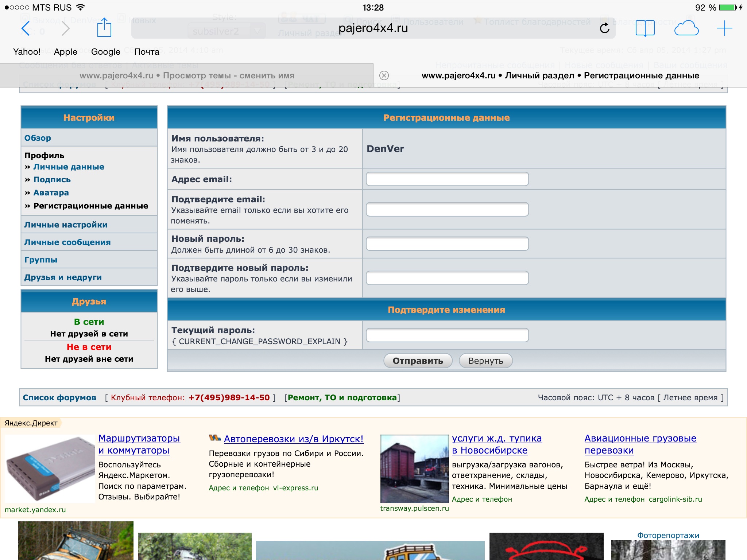Open Личные настройки in sidebar
Viewport: 747px width, 560px height.
(x=66, y=225)
